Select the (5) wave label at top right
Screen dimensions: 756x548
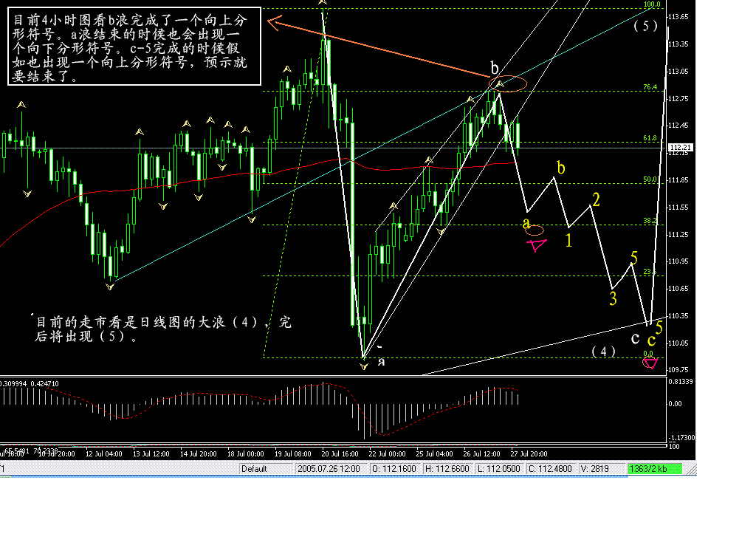pos(645,26)
